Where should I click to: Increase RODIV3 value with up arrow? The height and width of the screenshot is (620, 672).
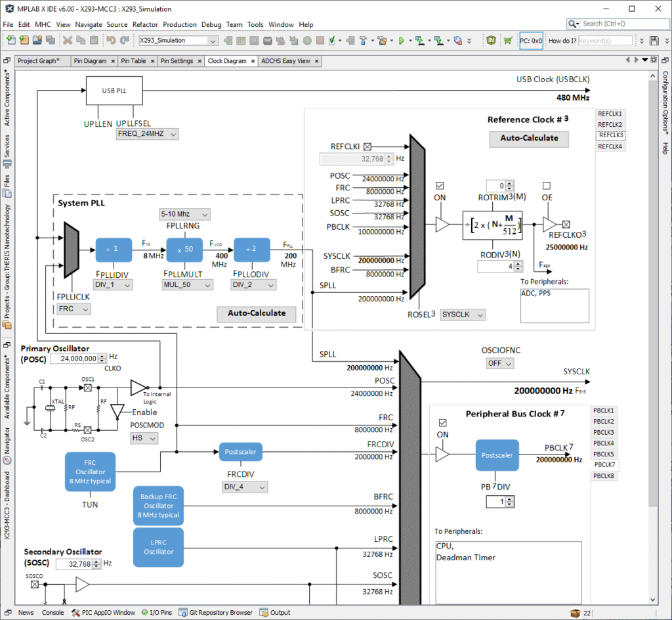click(x=518, y=264)
